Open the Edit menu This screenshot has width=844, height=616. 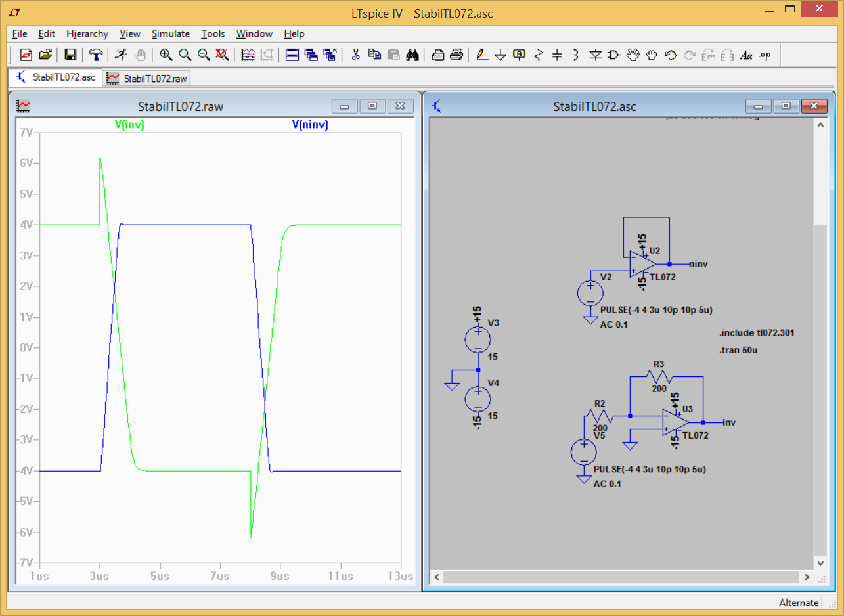47,33
